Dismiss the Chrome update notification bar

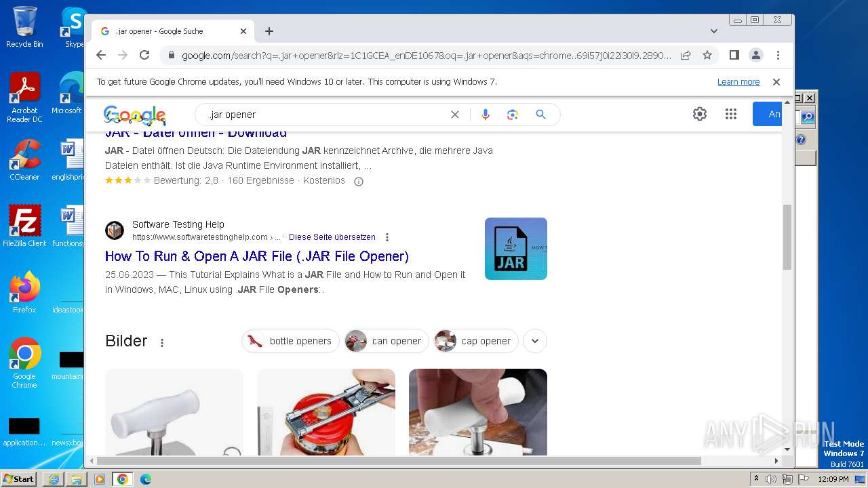[x=776, y=82]
